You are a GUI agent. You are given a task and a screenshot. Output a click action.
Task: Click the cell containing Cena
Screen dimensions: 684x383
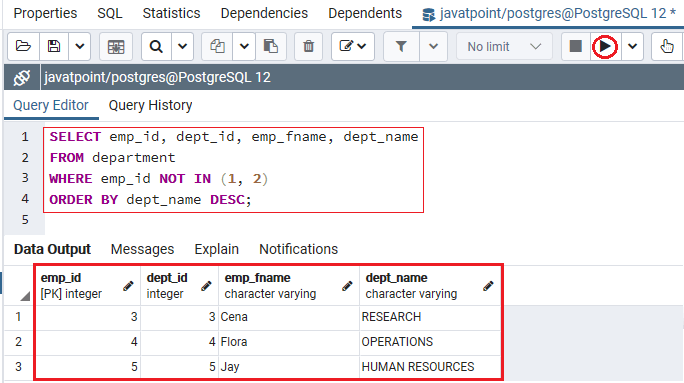pos(289,317)
